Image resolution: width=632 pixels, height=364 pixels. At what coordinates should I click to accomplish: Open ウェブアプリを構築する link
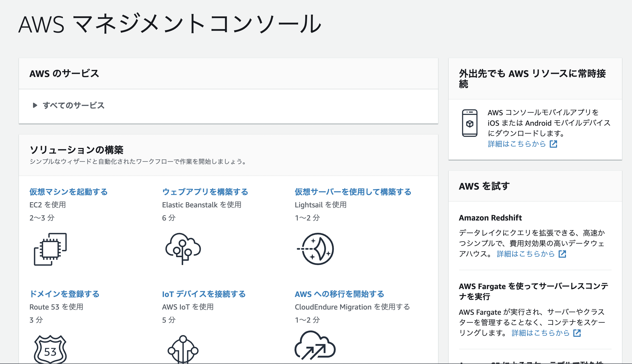(205, 192)
